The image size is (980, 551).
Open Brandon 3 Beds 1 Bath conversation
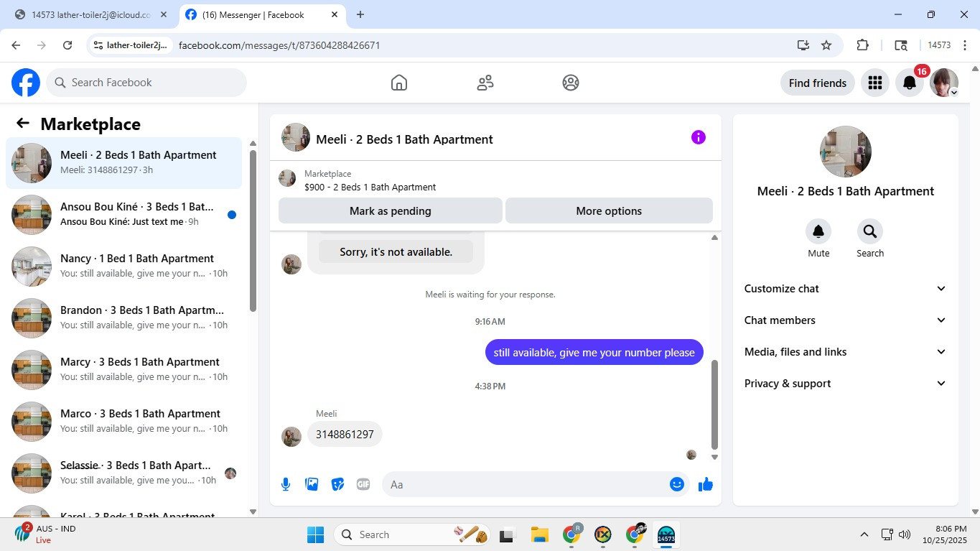[124, 318]
